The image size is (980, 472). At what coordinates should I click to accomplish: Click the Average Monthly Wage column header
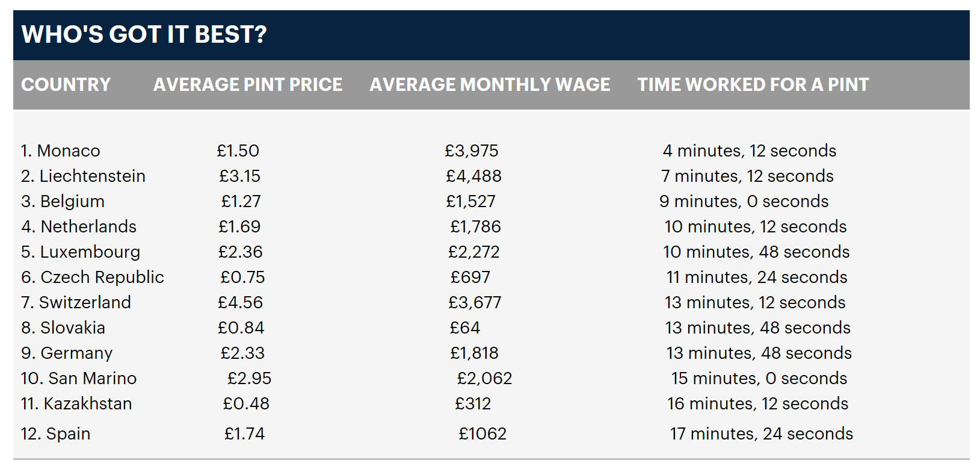(490, 84)
